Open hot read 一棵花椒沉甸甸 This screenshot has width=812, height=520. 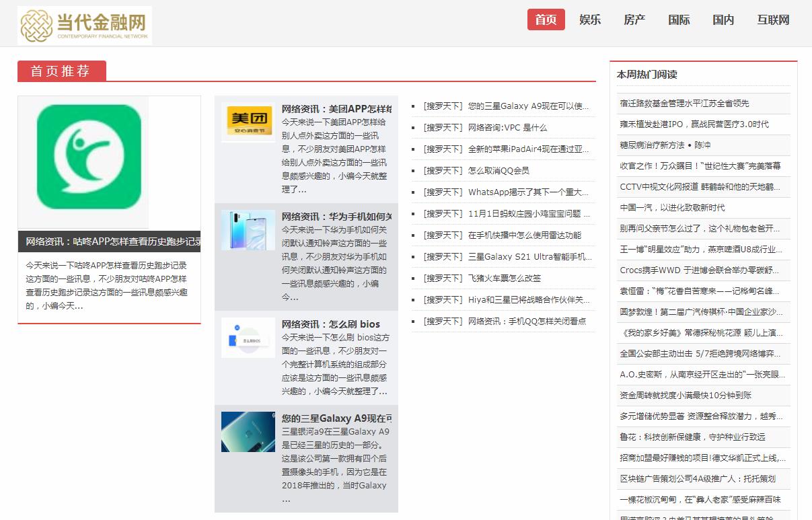[700, 499]
